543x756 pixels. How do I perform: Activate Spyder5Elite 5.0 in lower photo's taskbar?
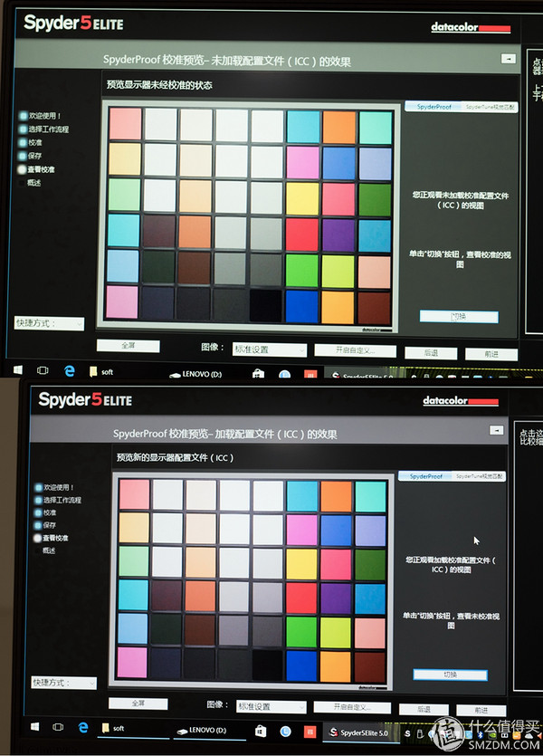click(358, 732)
